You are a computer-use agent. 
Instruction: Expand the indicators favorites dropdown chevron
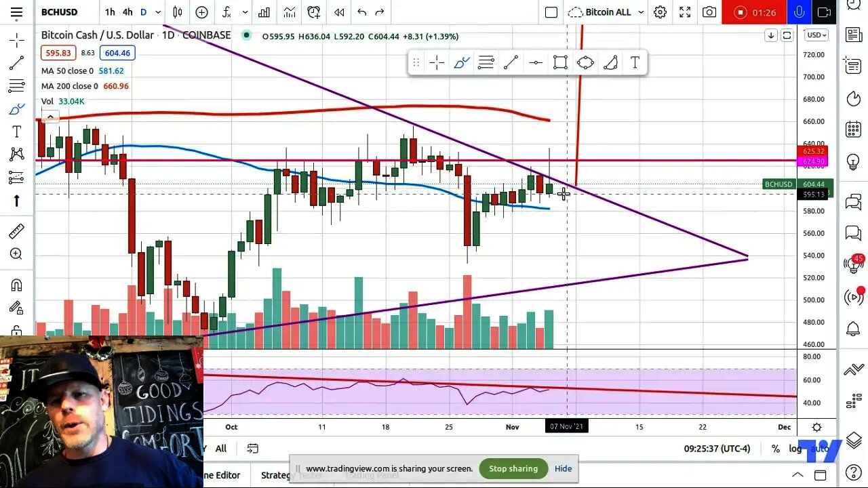point(245,12)
